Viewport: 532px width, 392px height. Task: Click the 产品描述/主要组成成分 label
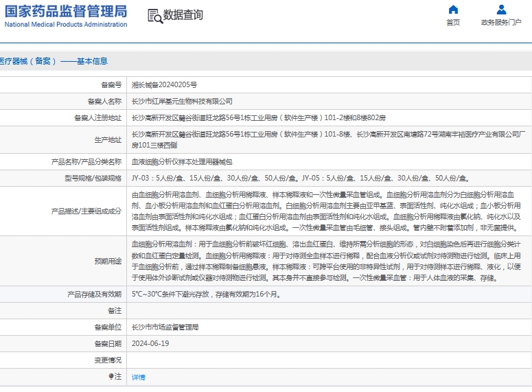coord(86,211)
